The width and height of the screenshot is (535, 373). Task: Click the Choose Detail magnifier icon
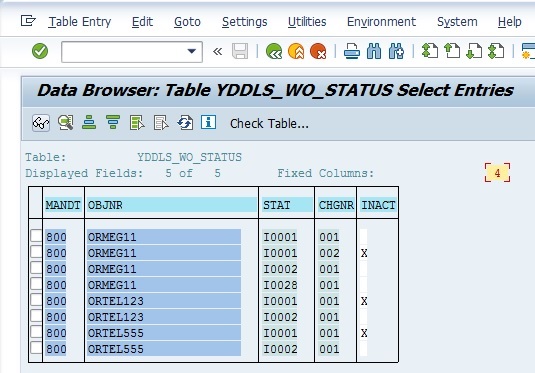click(66, 123)
